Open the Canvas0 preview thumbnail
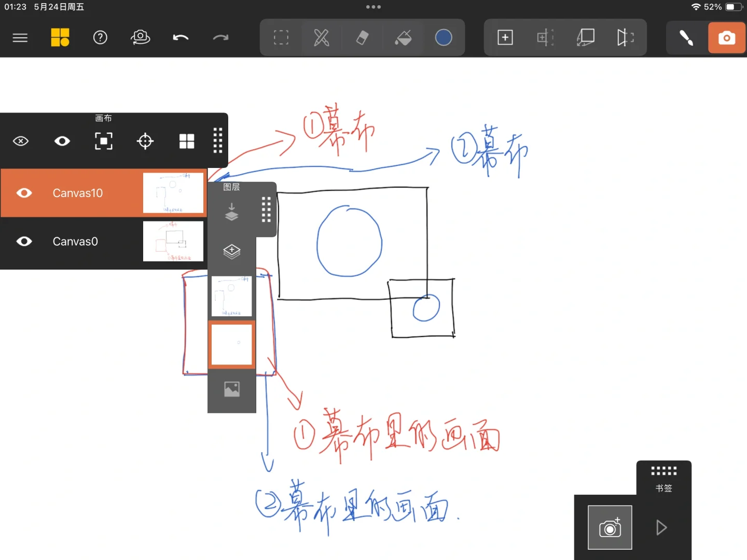747x560 pixels. tap(173, 241)
